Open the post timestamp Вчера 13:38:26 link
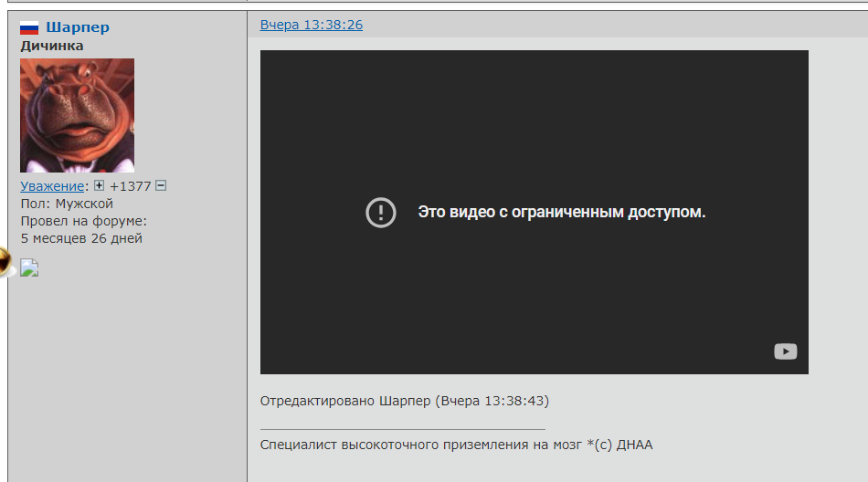868x482 pixels. click(x=312, y=25)
